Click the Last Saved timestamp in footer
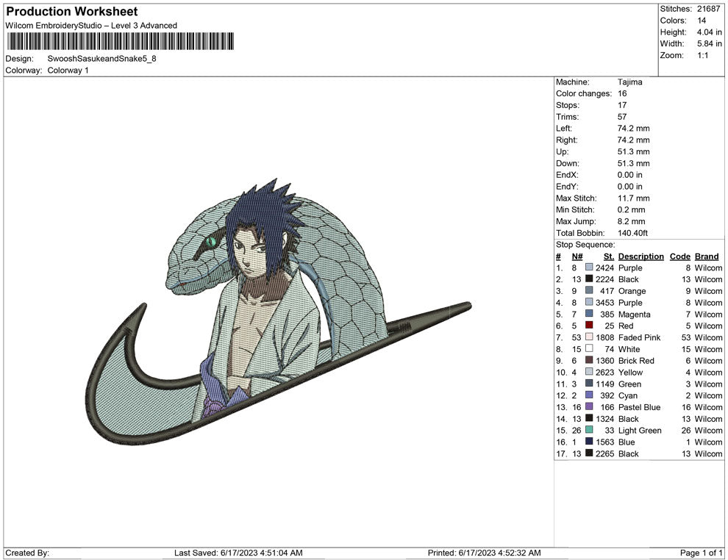The image size is (728, 560). (x=238, y=553)
